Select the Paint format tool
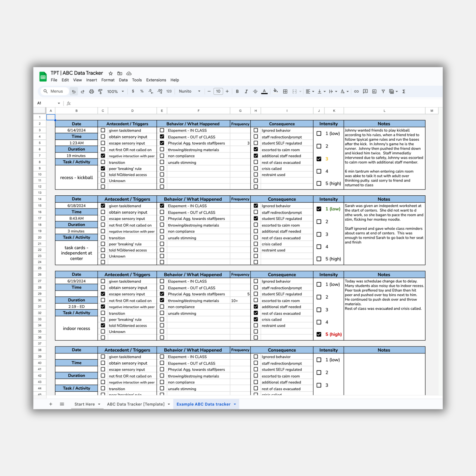This screenshot has width=476, height=476. pos(100,91)
